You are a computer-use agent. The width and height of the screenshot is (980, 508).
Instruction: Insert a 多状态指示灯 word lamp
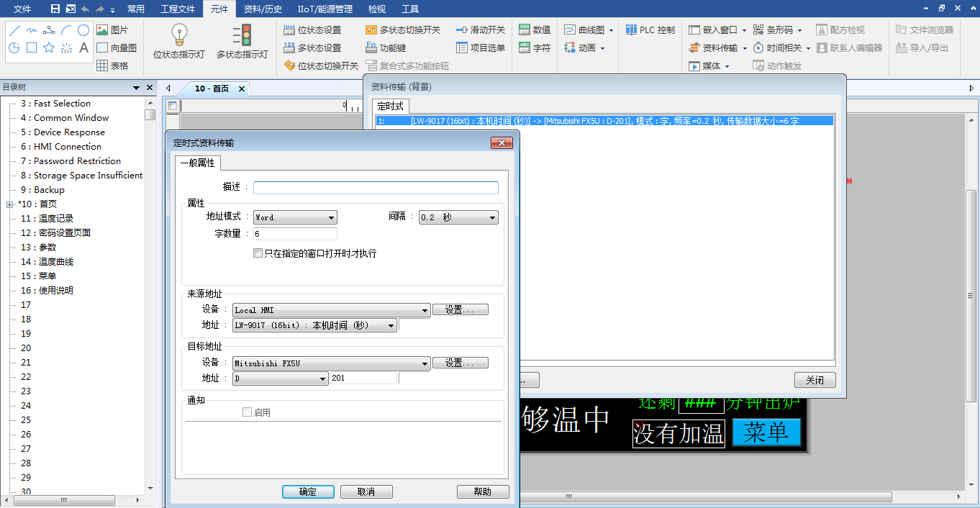tap(242, 42)
